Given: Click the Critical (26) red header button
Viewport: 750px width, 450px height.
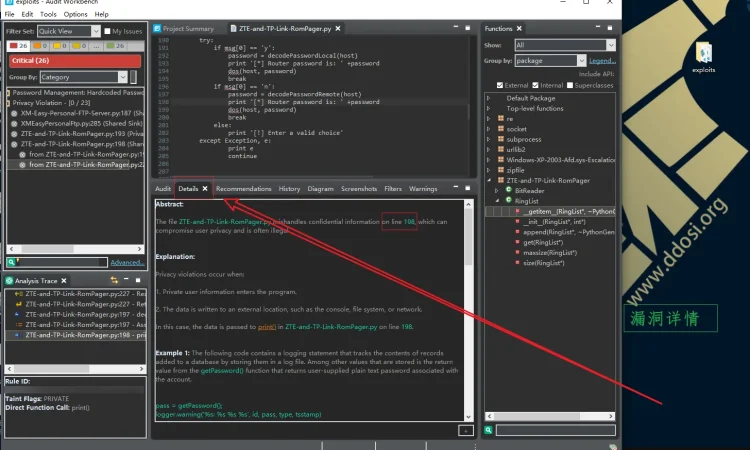Looking at the screenshot, I should [75, 61].
